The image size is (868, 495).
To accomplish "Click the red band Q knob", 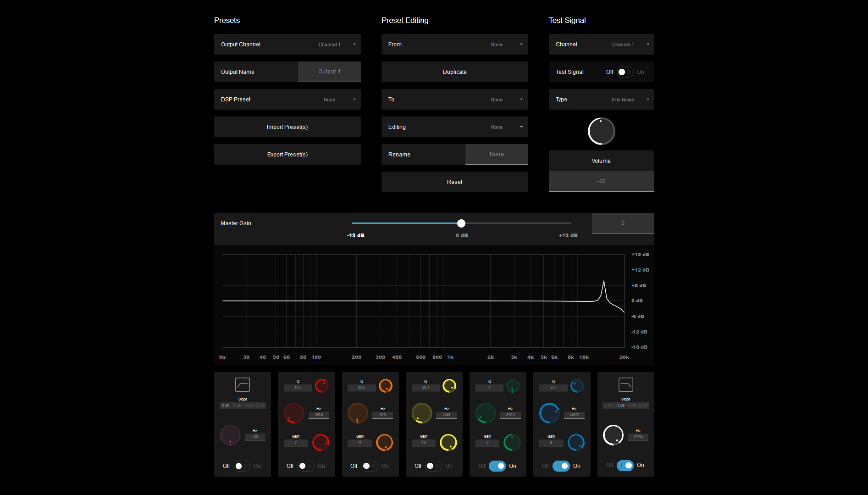I will [x=321, y=386].
